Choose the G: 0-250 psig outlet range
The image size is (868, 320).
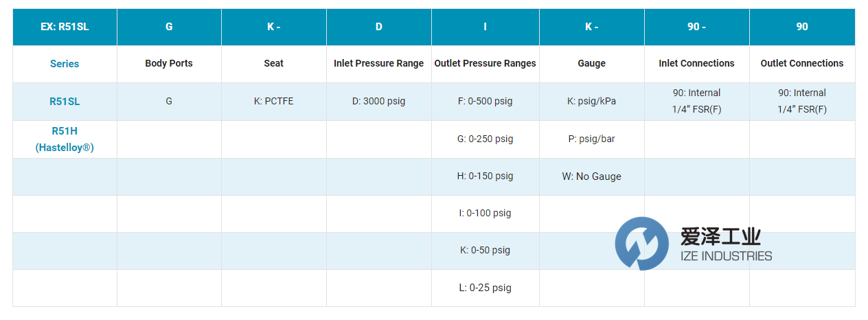click(485, 139)
